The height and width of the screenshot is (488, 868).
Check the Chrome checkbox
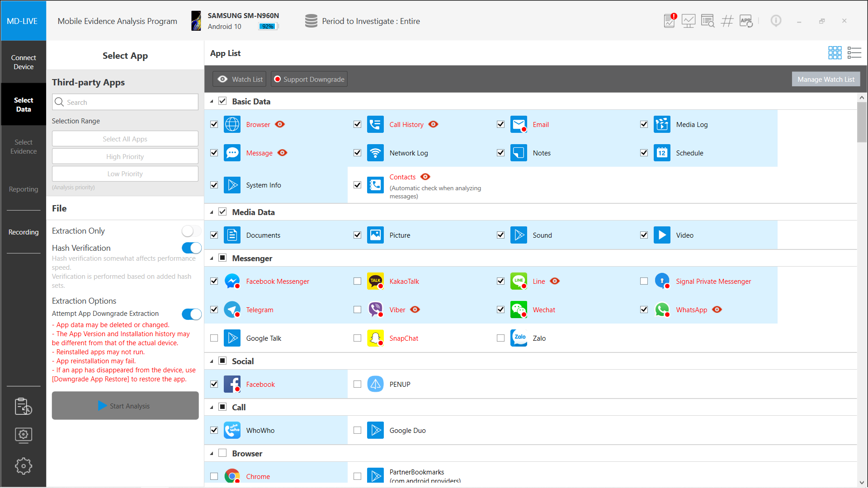214,476
